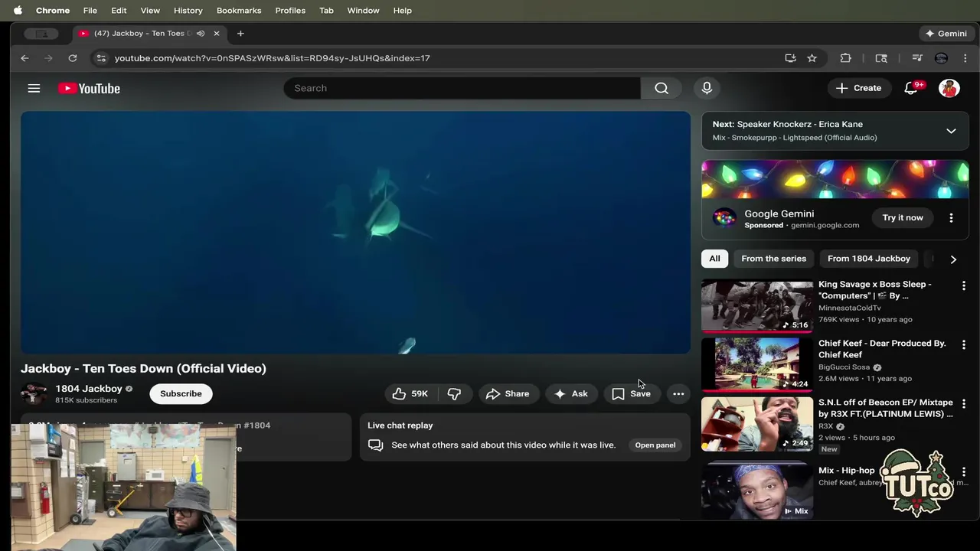Open the History menu
Viewport: 980px width, 551px height.
[x=188, y=10]
